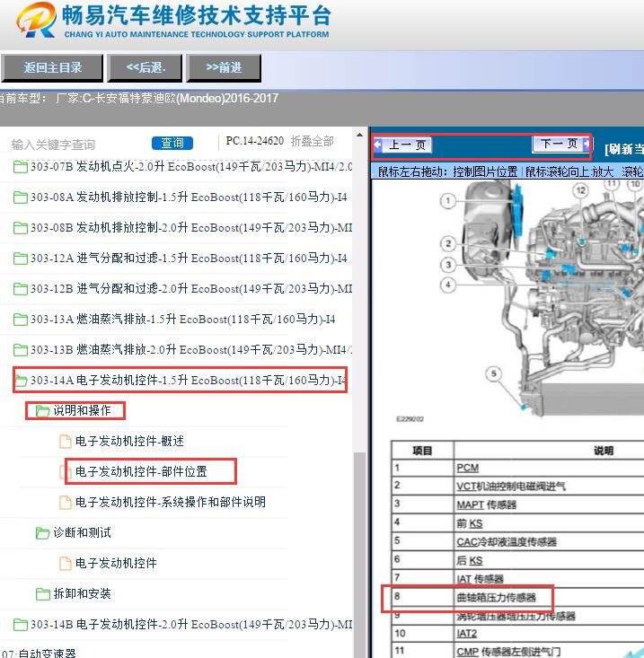The height and width of the screenshot is (658, 644).
Task: Click the PCM link in parts table
Action: click(467, 468)
